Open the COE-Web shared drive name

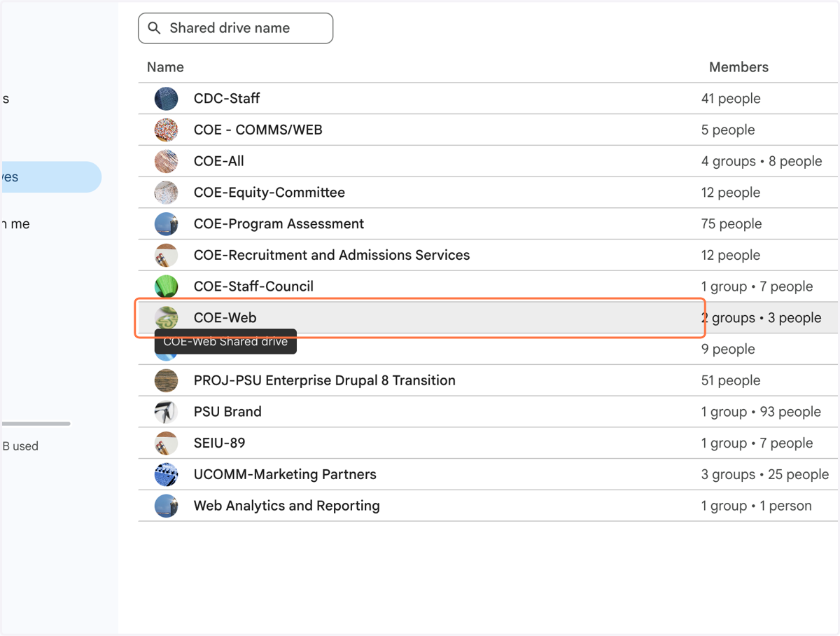coord(225,318)
